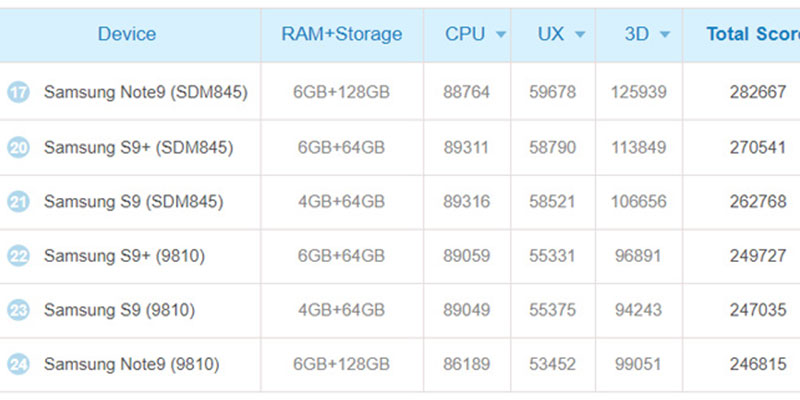Image resolution: width=800 pixels, height=400 pixels.
Task: Open the Samsung Note9 (SDM845) entry
Action: click(146, 92)
